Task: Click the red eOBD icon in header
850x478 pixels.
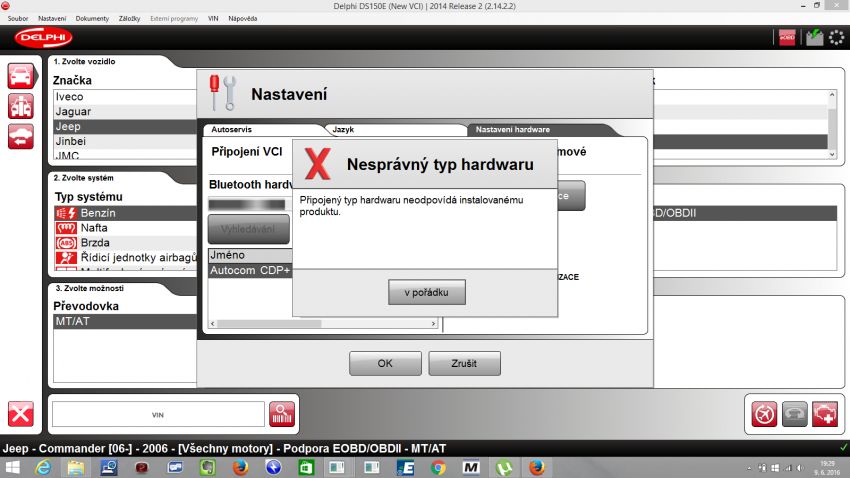Action: tap(787, 37)
